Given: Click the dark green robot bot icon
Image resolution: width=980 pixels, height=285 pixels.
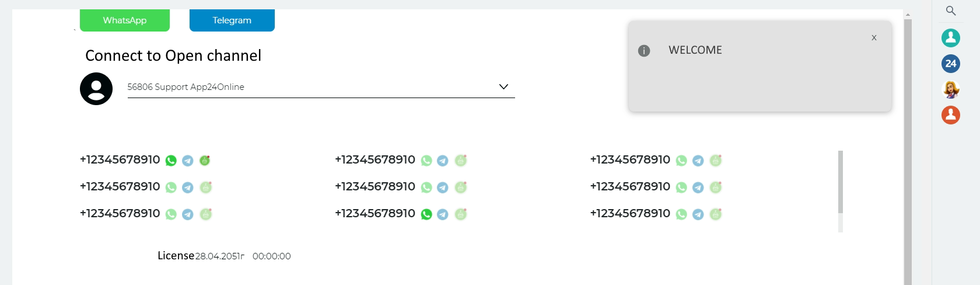Looking at the screenshot, I should pyautogui.click(x=205, y=160).
